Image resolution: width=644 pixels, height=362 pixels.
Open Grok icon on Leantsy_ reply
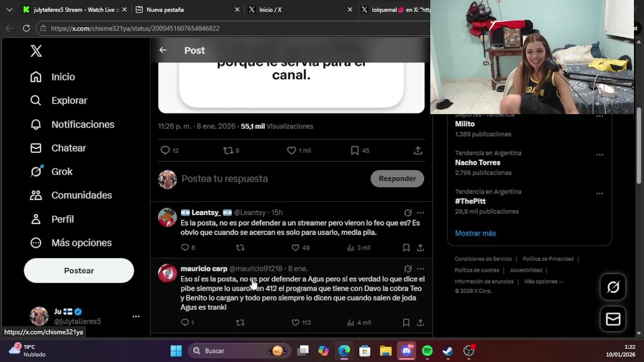tap(408, 213)
